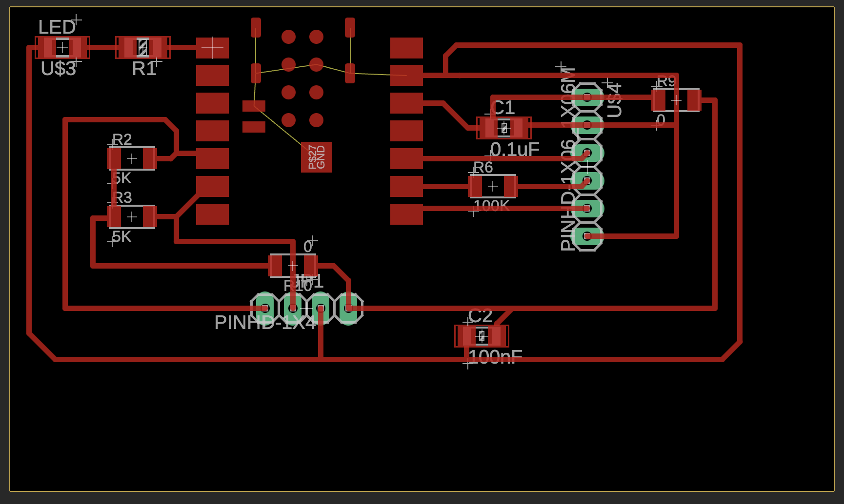Click the module's bottom-right rectangular pad
Viewport: 844px width, 504px height.
406,214
